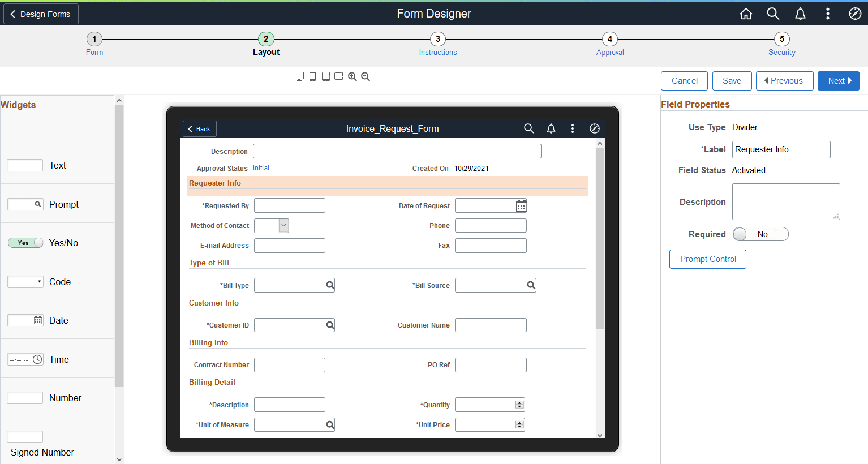Open the Method of Contact dropdown
This screenshot has width=868, height=464.
[x=283, y=225]
